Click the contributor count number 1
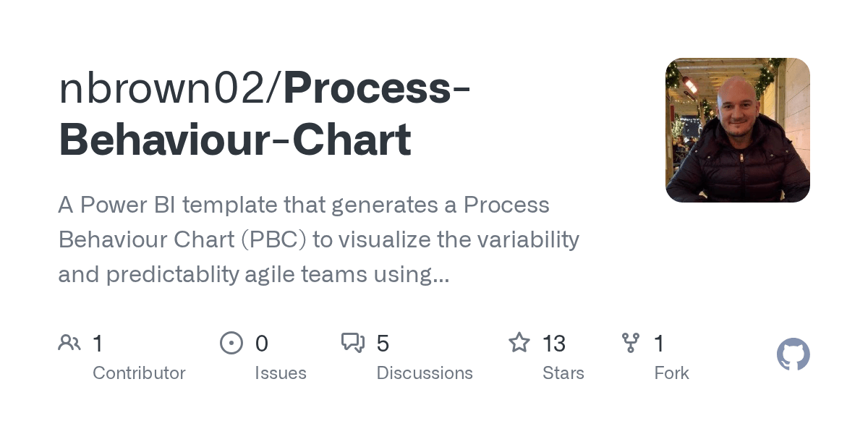This screenshot has height=434, width=868. [98, 344]
